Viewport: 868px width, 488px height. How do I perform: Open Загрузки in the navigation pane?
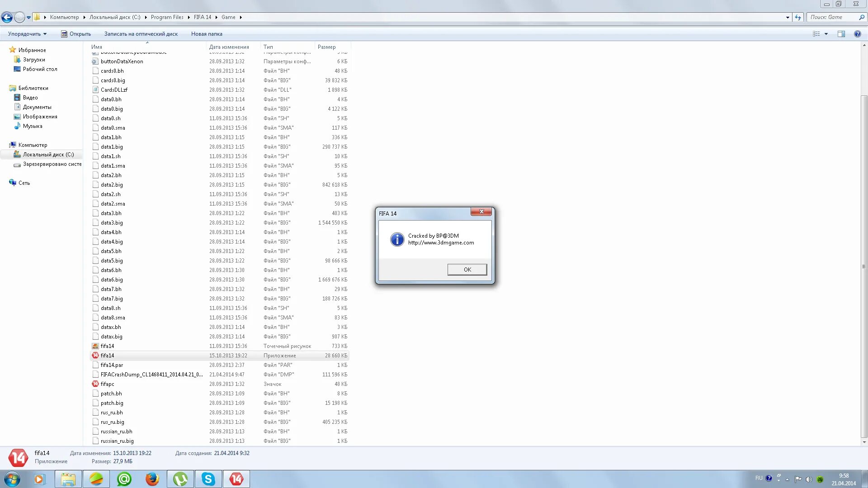click(x=34, y=60)
